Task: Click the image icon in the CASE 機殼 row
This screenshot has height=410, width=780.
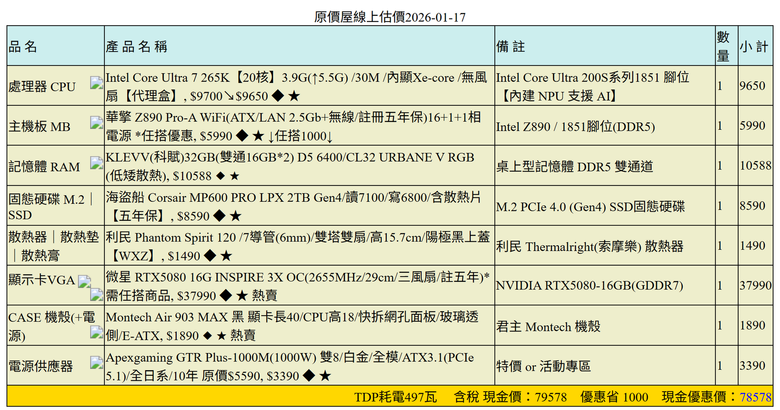Action: tap(97, 332)
